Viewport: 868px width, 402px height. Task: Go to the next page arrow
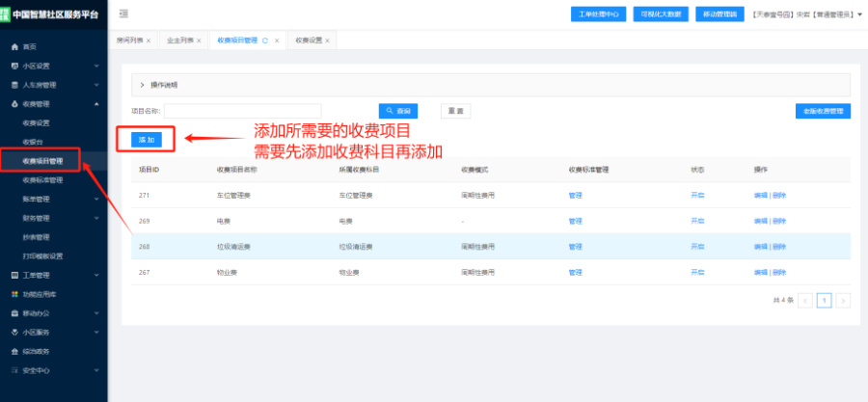(843, 301)
